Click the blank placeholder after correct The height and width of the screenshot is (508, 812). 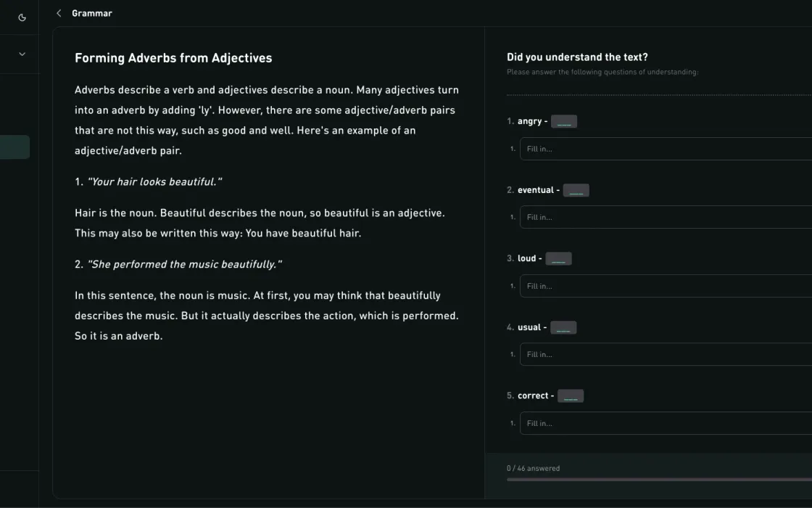click(570, 396)
